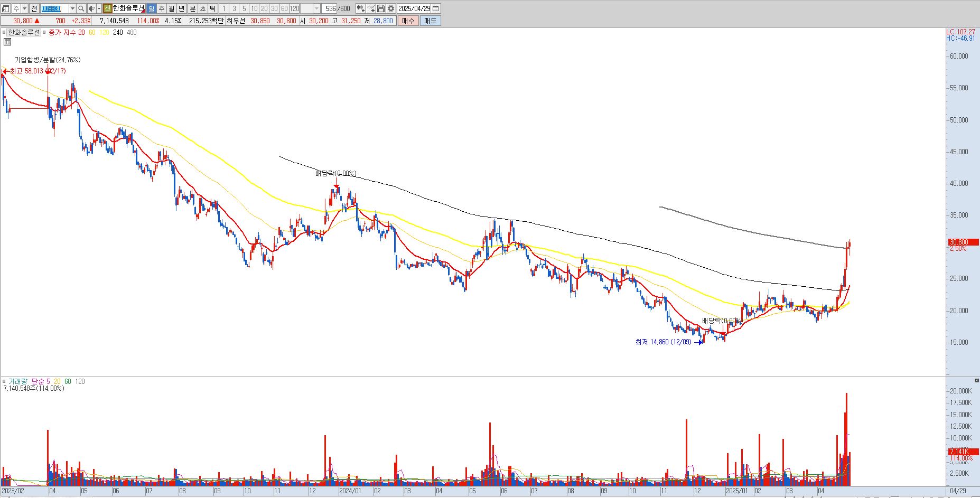Open the save chart disk icon
Screen dimensions: 980x498
point(381,8)
